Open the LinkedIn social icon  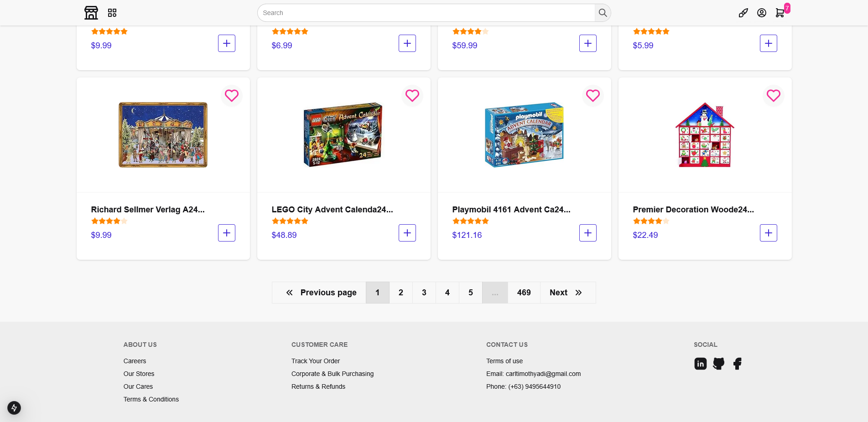click(x=701, y=364)
